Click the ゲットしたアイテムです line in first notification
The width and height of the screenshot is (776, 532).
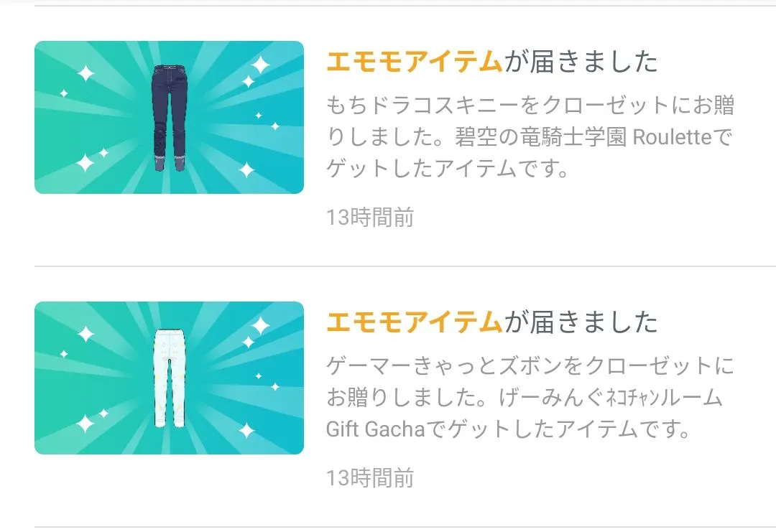tap(448, 169)
